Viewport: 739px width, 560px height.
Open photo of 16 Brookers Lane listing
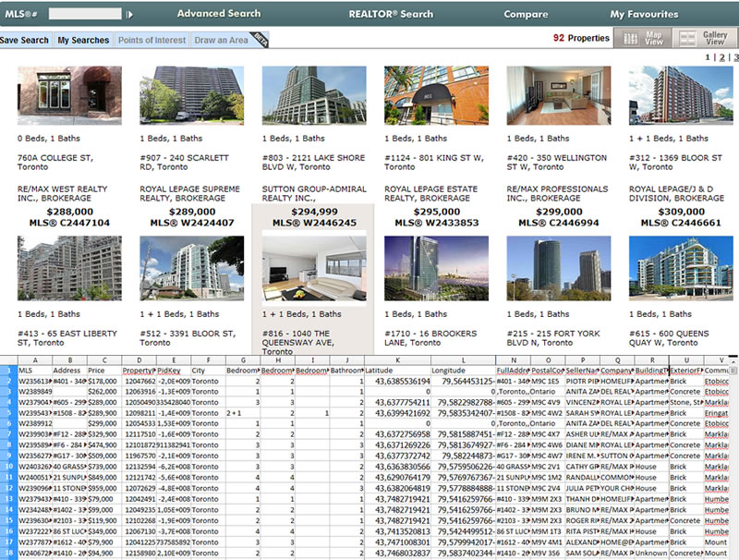coord(436,268)
